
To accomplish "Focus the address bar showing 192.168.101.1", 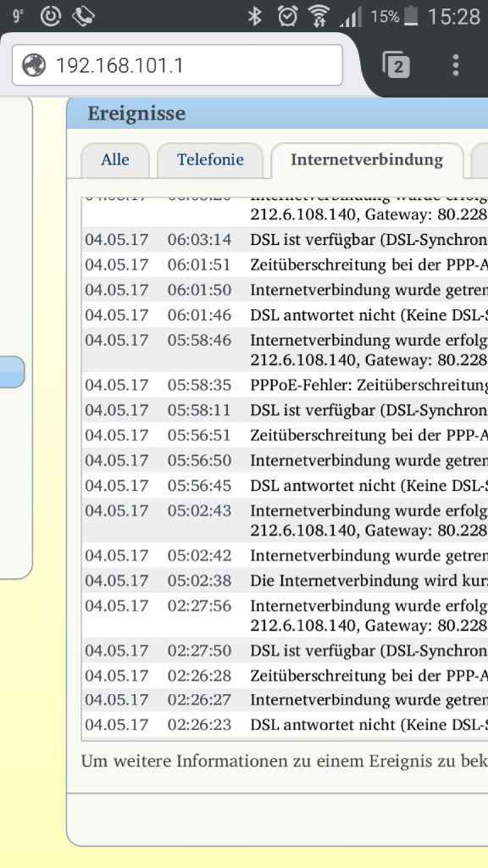I will pyautogui.click(x=177, y=65).
